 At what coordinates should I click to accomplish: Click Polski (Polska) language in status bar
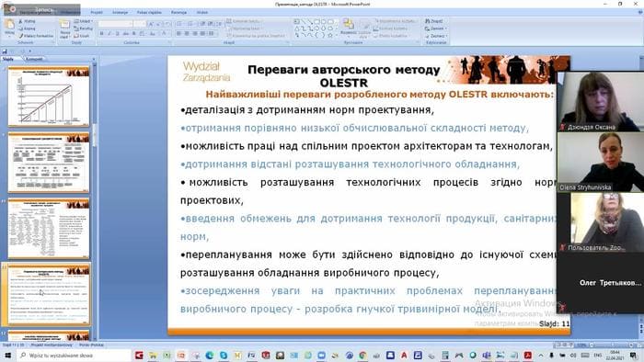tap(92, 345)
